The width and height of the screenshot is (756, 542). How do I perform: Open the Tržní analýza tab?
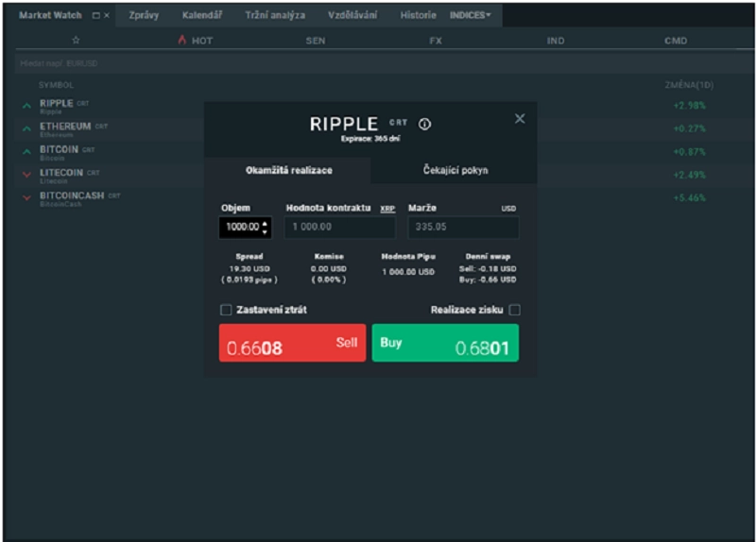[x=275, y=15]
